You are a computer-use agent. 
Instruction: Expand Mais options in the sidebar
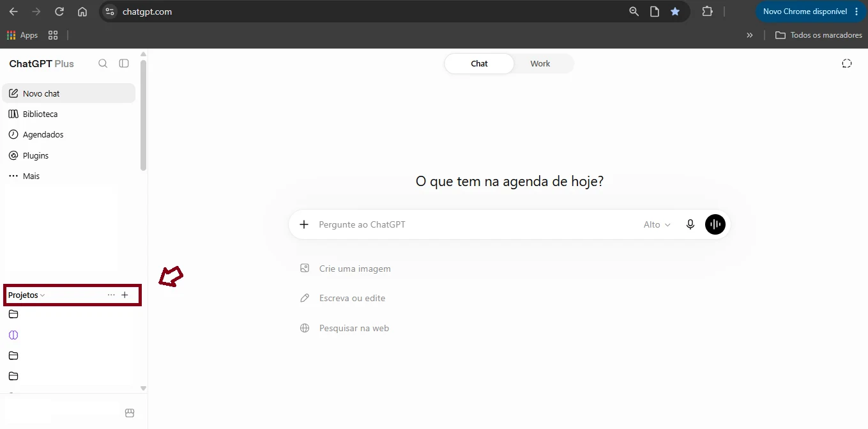point(69,176)
